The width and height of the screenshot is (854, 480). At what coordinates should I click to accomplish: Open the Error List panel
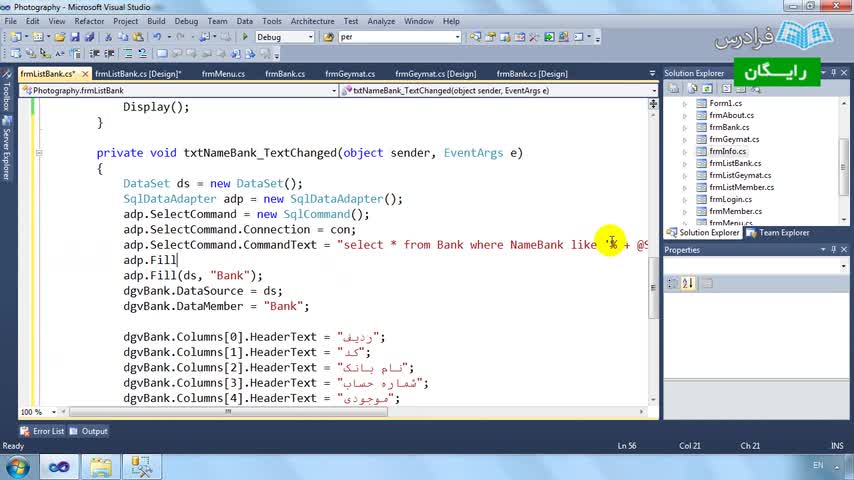42,431
